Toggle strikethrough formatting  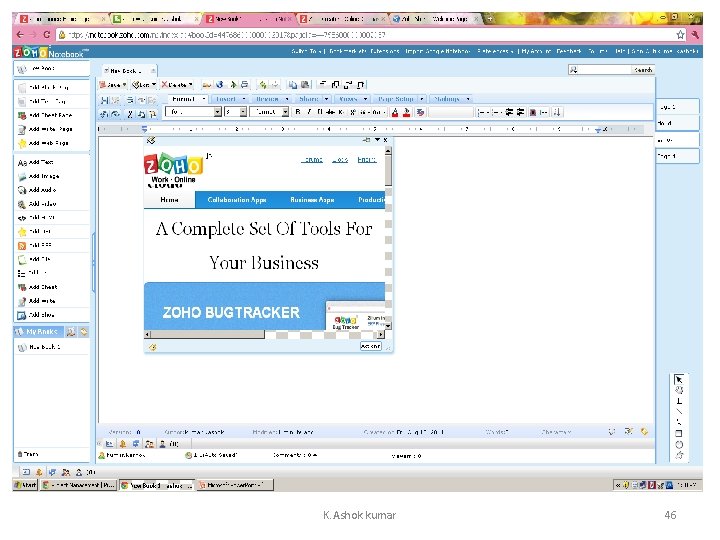coord(330,112)
